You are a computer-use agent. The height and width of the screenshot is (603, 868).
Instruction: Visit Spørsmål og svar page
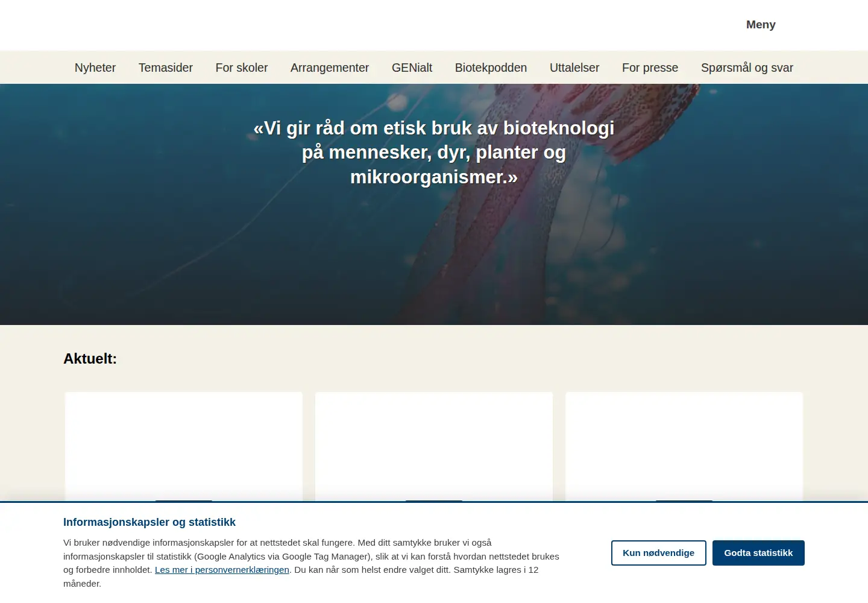click(747, 68)
